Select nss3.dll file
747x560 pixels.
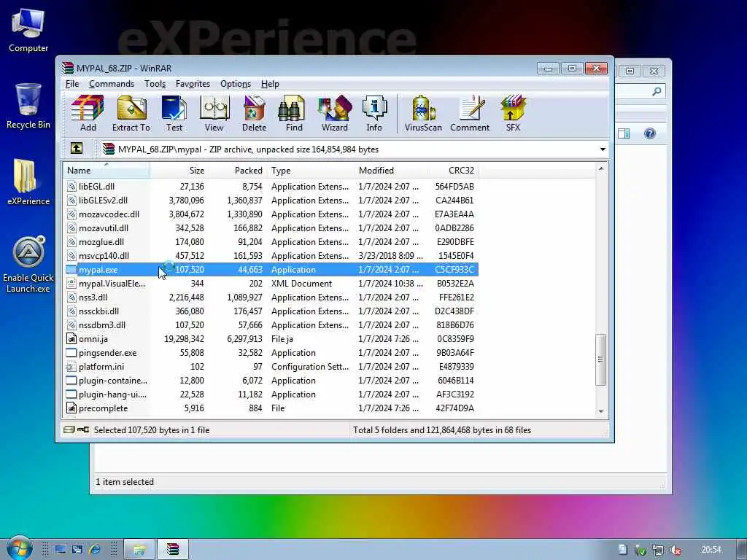[x=271, y=297]
